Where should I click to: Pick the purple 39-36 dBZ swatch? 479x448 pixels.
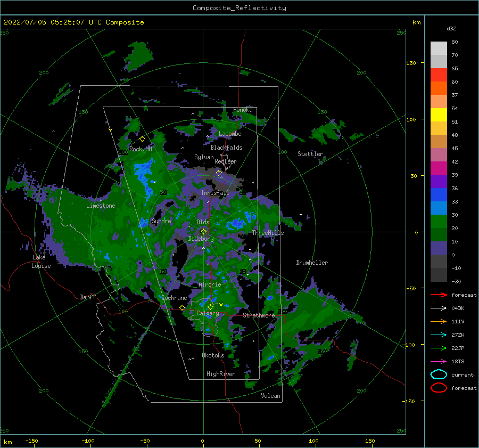439,182
